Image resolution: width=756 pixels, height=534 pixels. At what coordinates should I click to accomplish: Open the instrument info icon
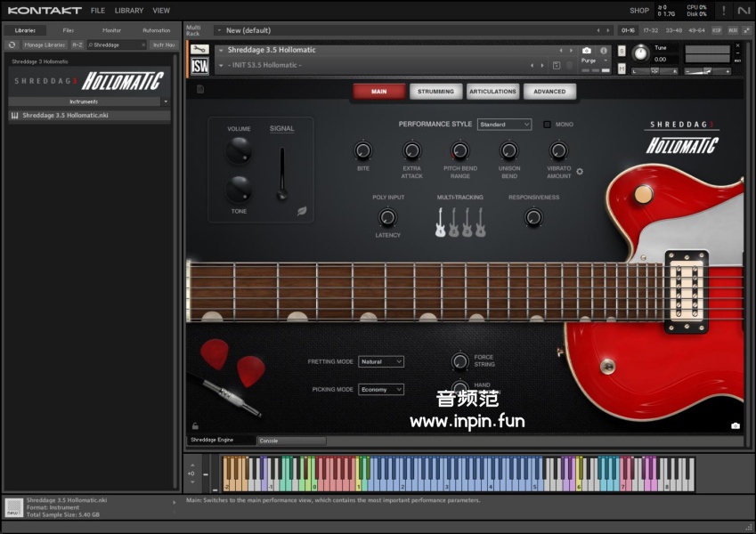604,51
